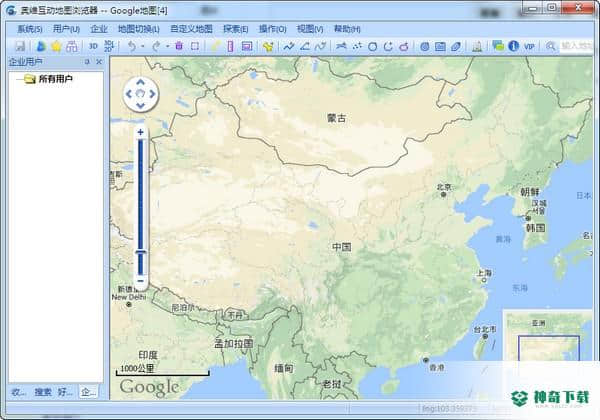Click the yellow pushpin marker icon
Image resolution: width=600 pixels, height=420 pixels.
pyautogui.click(x=268, y=47)
